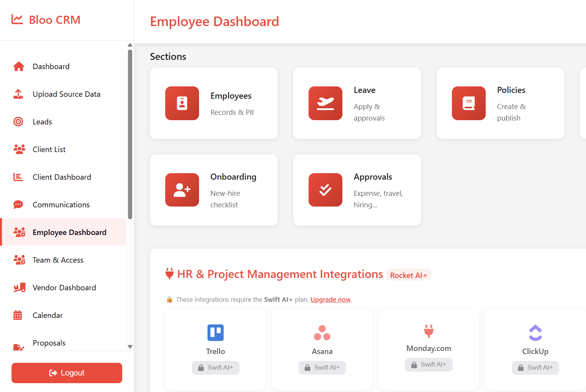The image size is (586, 392).
Task: Click the Monday.com integration name
Action: 429,348
